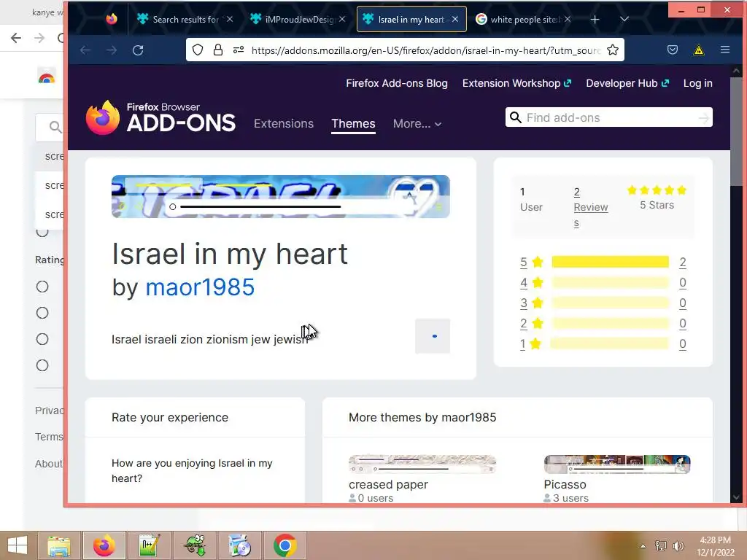This screenshot has height=560, width=747.
Task: Click the green notepad taskbar icon
Action: [x=149, y=545]
